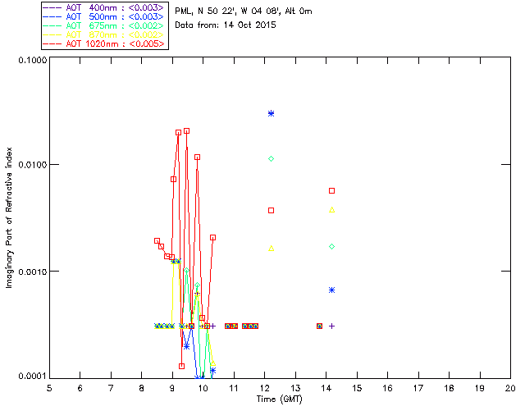Screen dimensions: 525x420
Task: Click the station header 'PML, N 50 22', W 04 08', Alt 0m'
Action: (x=244, y=11)
